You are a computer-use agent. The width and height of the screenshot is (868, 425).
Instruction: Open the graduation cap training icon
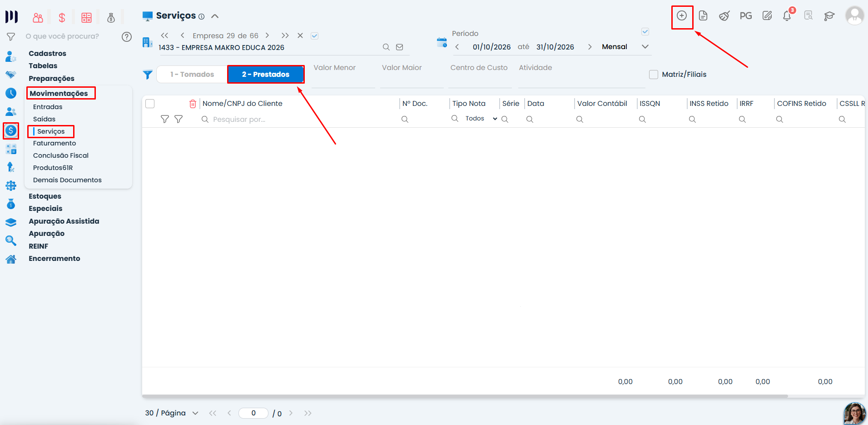829,16
